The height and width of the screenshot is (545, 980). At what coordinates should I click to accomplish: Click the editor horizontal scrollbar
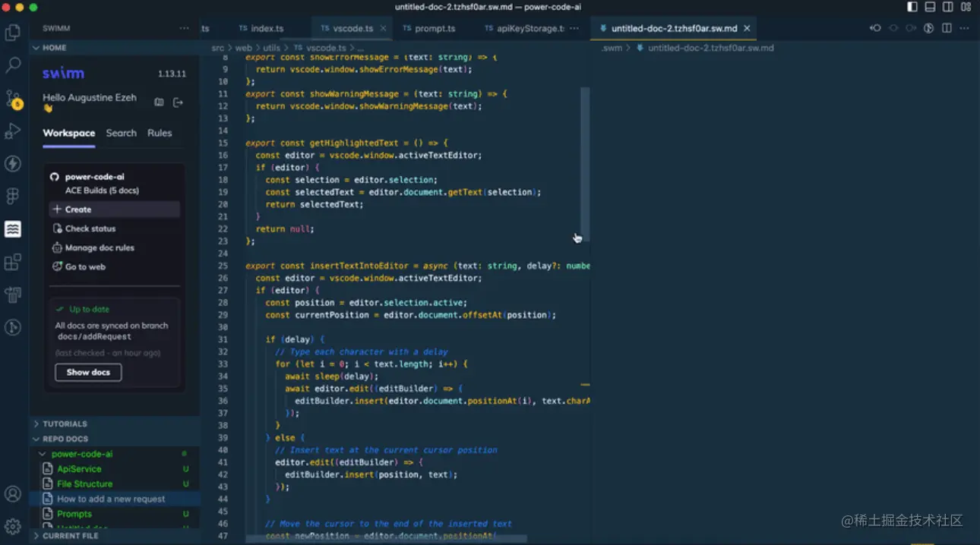[x=386, y=539]
